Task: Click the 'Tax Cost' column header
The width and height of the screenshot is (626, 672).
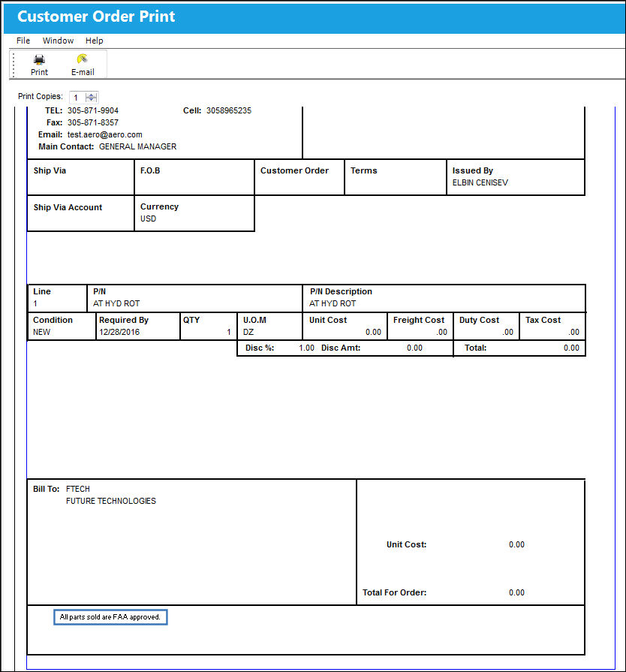Action: point(543,320)
